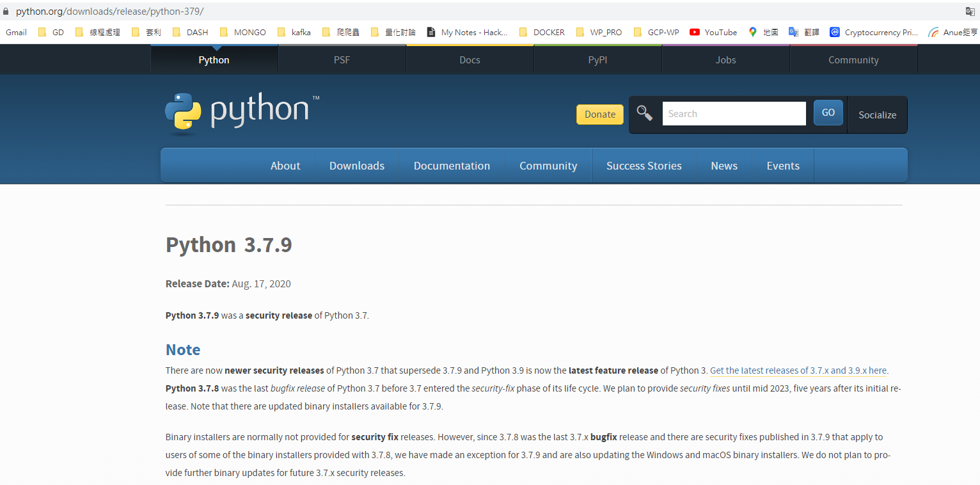This screenshot has height=485, width=980.
Task: Click the 'Release Date:' label
Action: tap(197, 284)
